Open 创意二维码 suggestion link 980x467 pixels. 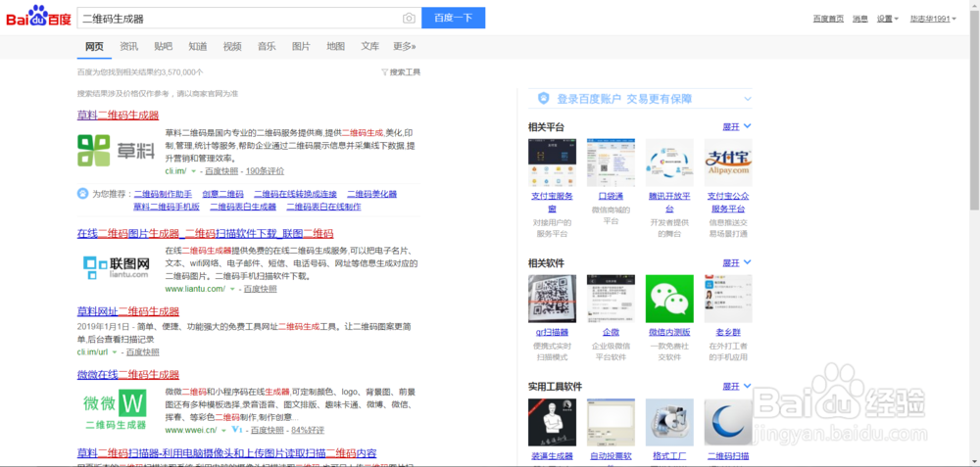click(223, 194)
